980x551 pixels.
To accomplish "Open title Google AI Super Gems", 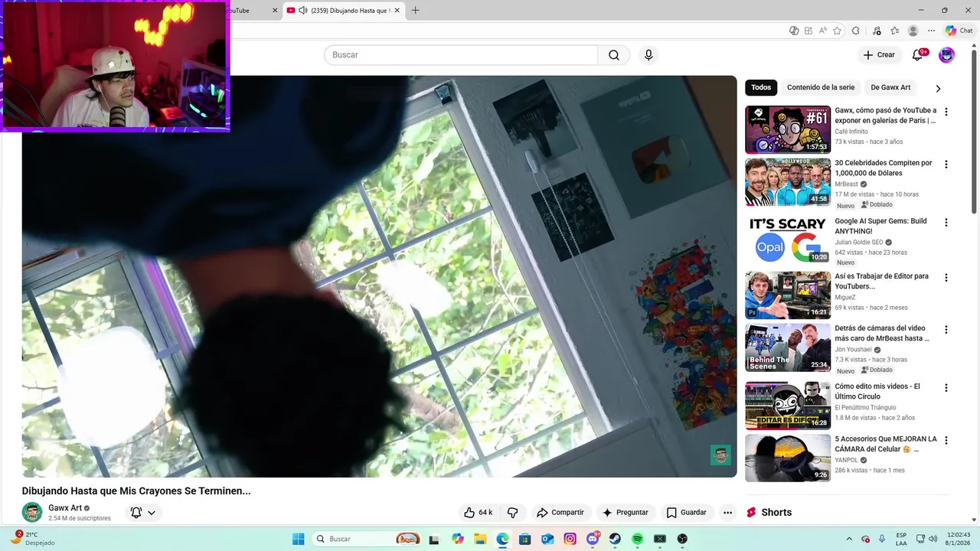I will click(x=880, y=226).
